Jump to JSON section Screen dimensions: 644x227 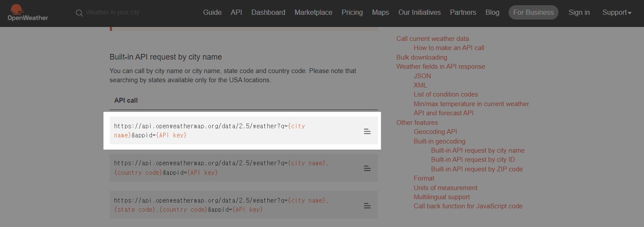click(x=422, y=76)
